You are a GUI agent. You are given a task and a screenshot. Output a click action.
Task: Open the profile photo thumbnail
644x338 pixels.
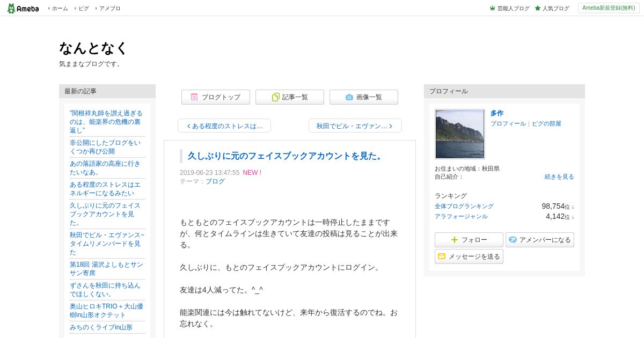(x=460, y=134)
